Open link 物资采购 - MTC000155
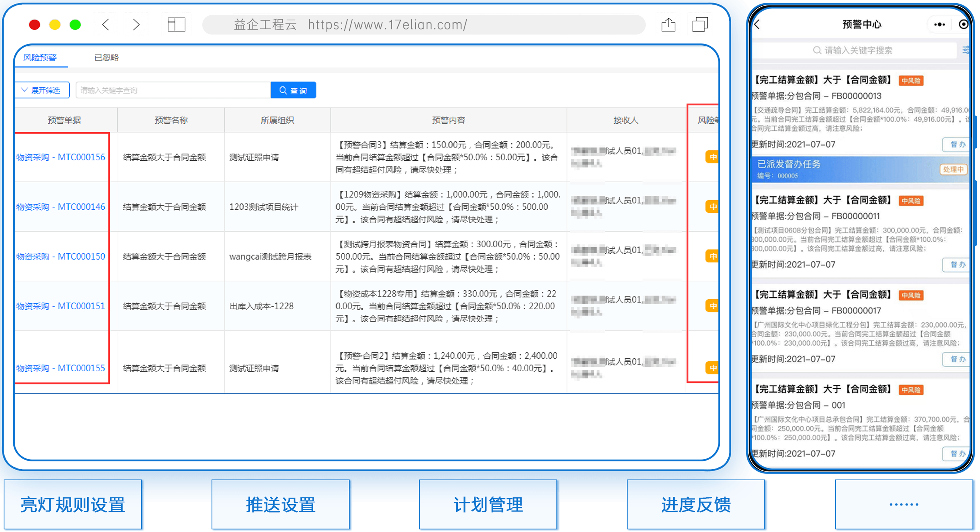 coord(60,368)
